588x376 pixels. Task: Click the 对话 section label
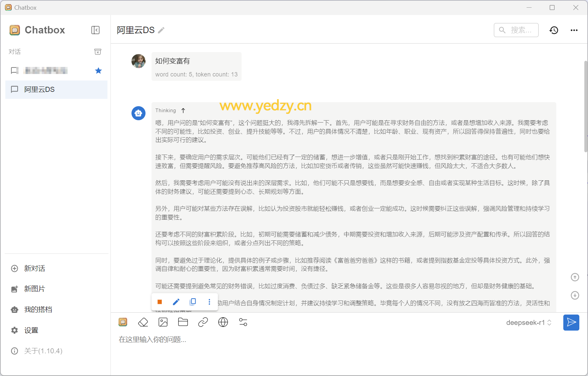coord(15,52)
